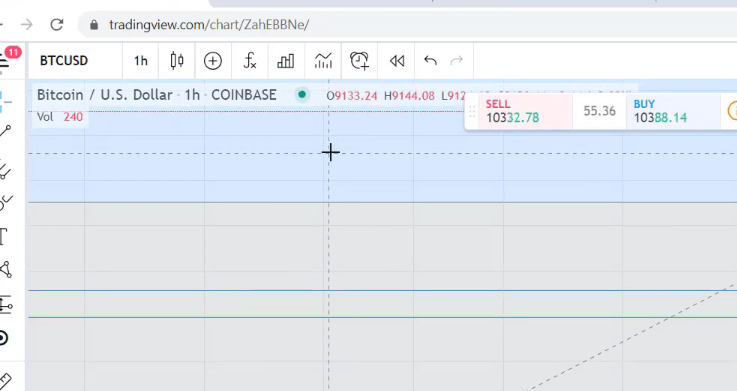
Task: Open the icons tool in sidebar
Action: (x=4, y=338)
